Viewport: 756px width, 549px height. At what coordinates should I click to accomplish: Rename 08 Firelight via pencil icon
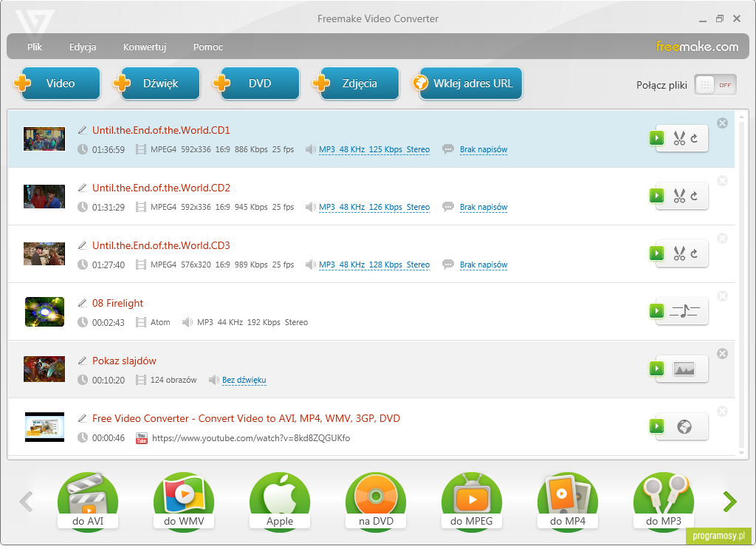pyautogui.click(x=83, y=303)
